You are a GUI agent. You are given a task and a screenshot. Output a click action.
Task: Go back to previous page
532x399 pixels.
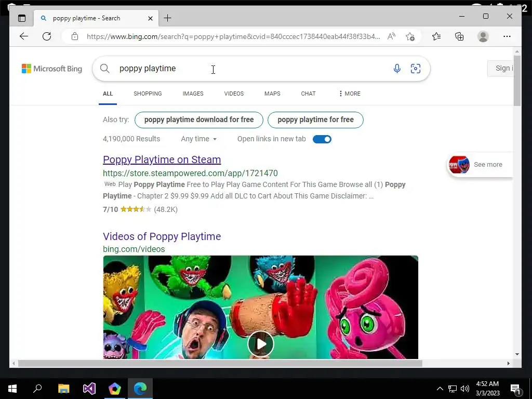pos(24,36)
